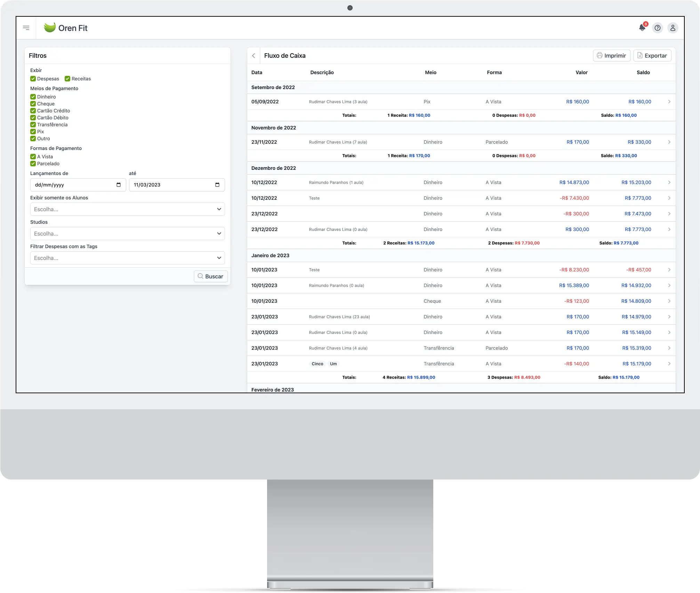Click the Lançamentos de date field

[x=78, y=185]
